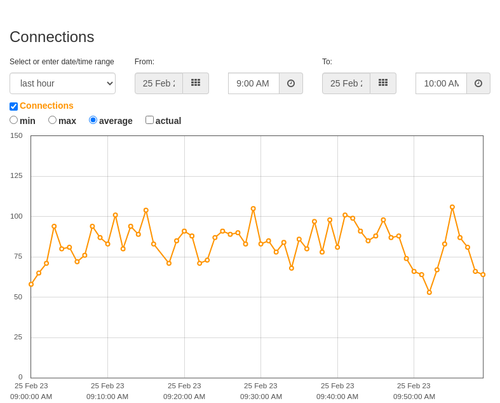Click the last data point on chart line

[x=483, y=275]
